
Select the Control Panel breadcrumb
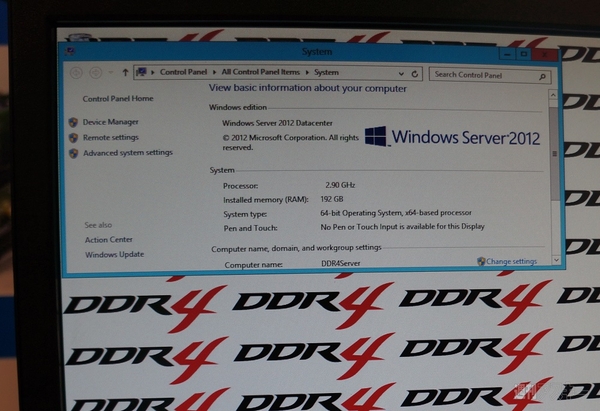[x=183, y=72]
